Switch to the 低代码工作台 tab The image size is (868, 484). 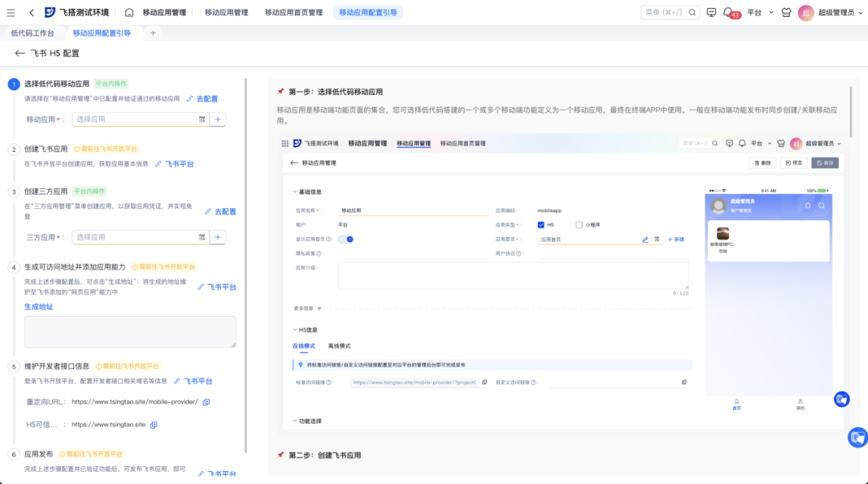pos(33,33)
